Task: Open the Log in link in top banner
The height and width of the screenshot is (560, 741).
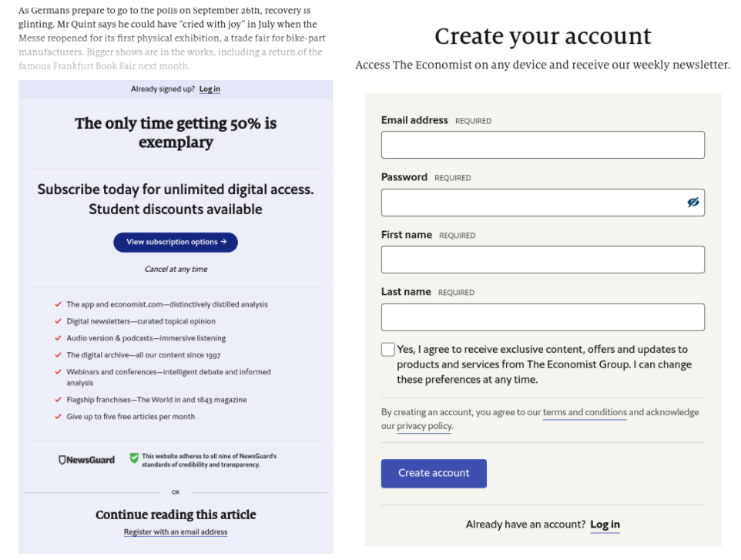Action: click(x=210, y=89)
